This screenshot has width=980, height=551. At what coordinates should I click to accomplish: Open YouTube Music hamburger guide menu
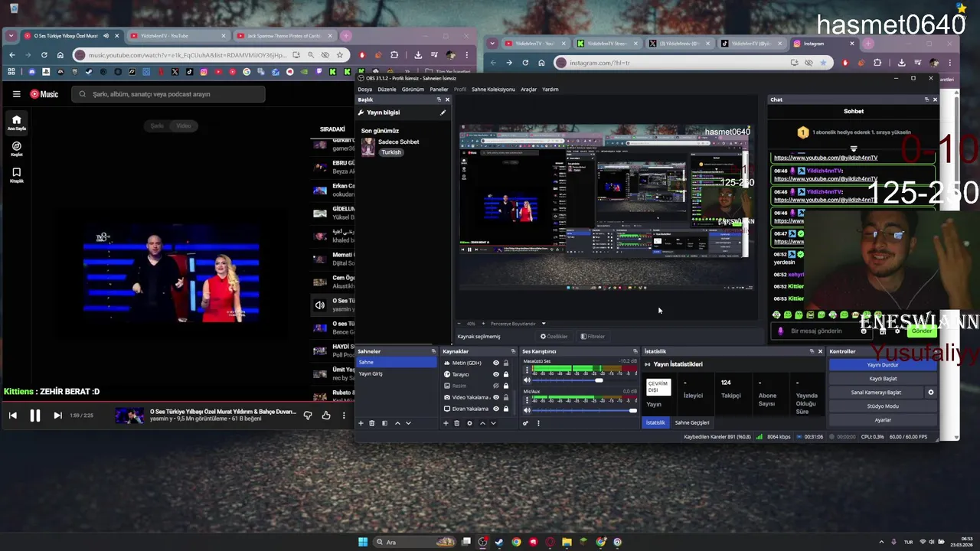(16, 94)
